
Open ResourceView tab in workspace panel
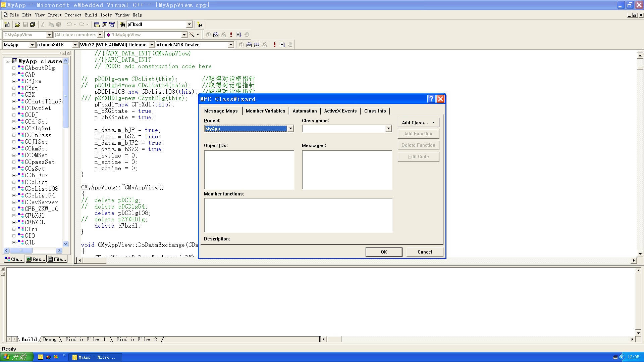click(36, 259)
